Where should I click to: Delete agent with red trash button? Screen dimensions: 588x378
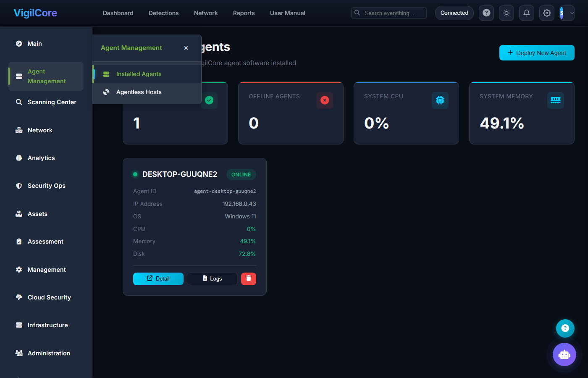point(249,278)
